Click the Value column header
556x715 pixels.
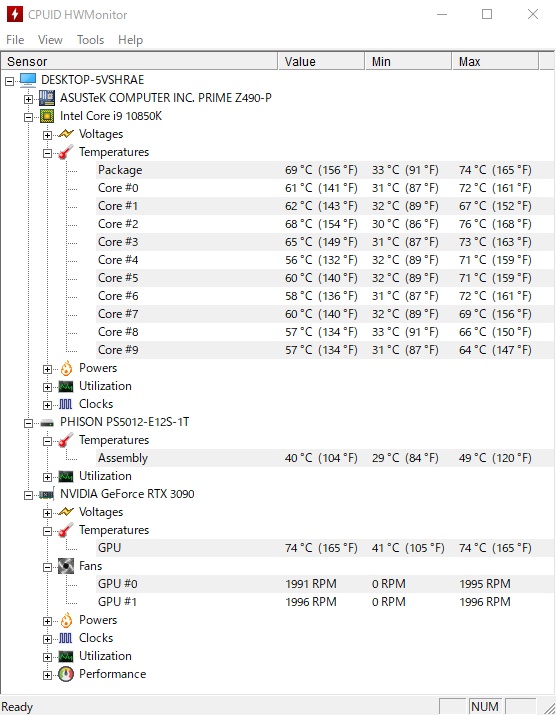click(321, 61)
